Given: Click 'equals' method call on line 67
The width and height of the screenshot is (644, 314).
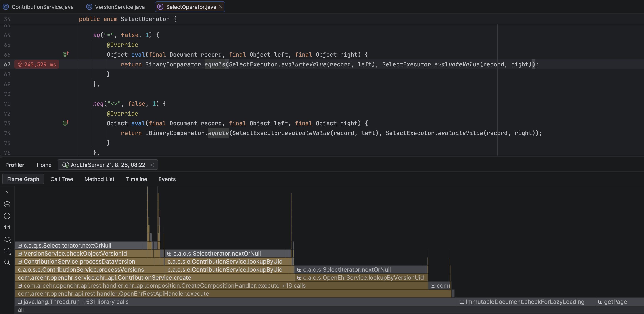Looking at the screenshot, I should point(215,64).
